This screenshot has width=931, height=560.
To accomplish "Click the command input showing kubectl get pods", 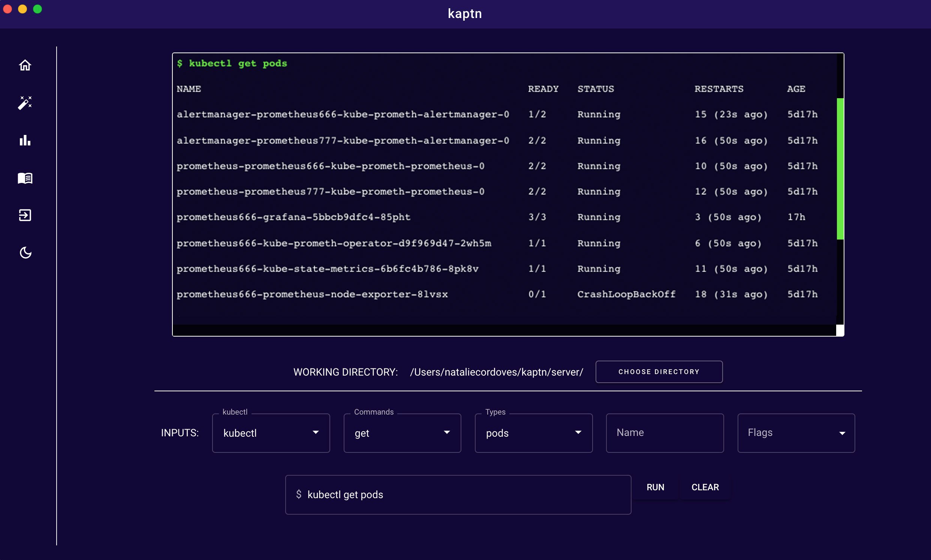I will [x=458, y=494].
